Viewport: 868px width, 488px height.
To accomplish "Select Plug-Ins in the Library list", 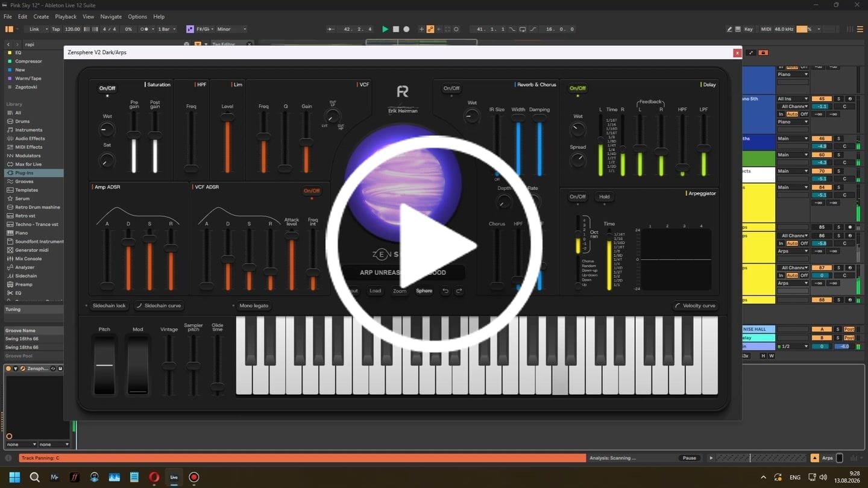I will pyautogui.click(x=33, y=173).
